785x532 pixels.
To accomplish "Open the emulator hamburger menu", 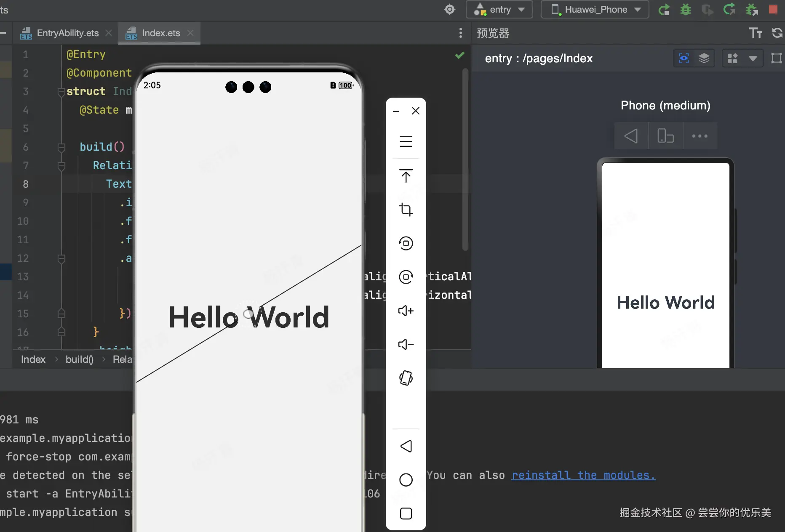I will pyautogui.click(x=406, y=141).
